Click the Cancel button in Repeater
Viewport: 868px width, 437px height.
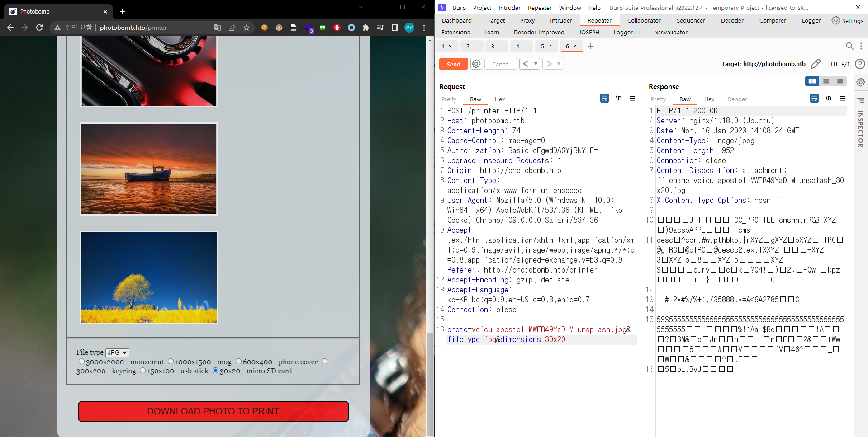501,64
